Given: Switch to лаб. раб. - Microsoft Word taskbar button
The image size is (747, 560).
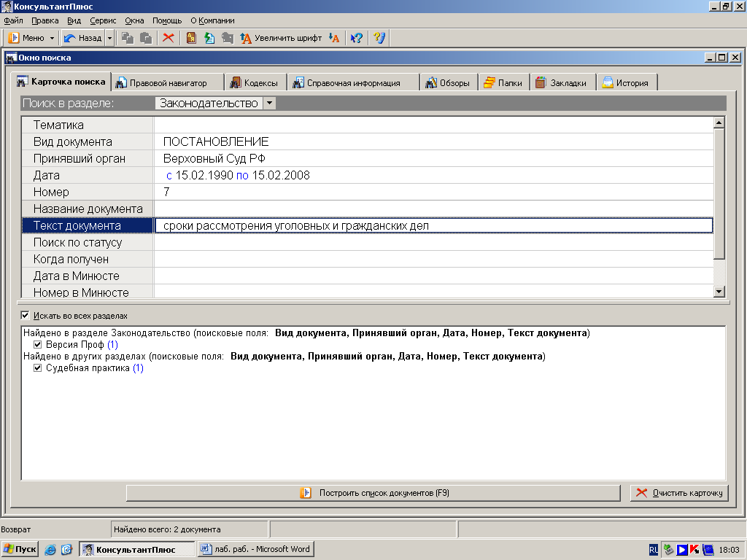Looking at the screenshot, I should click(x=255, y=549).
